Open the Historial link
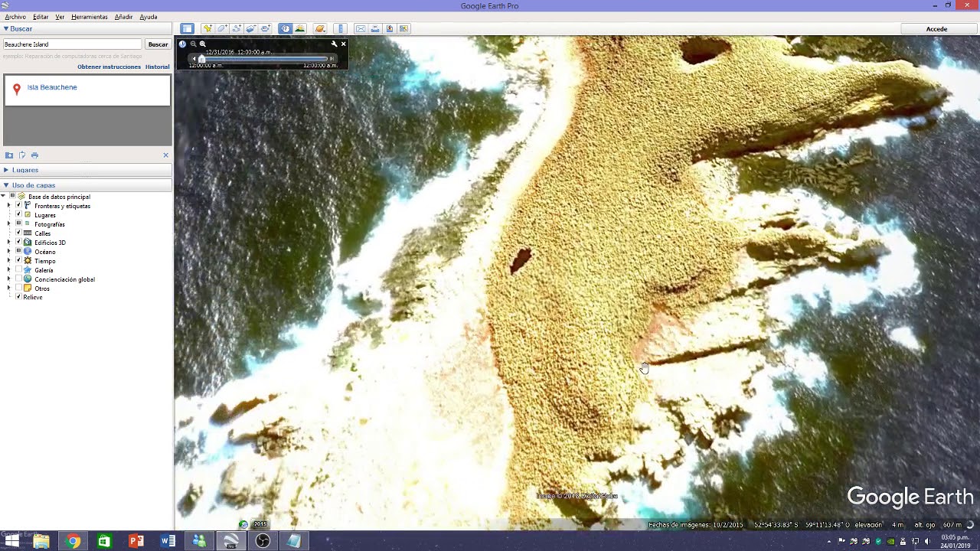The image size is (980, 551). point(158,67)
